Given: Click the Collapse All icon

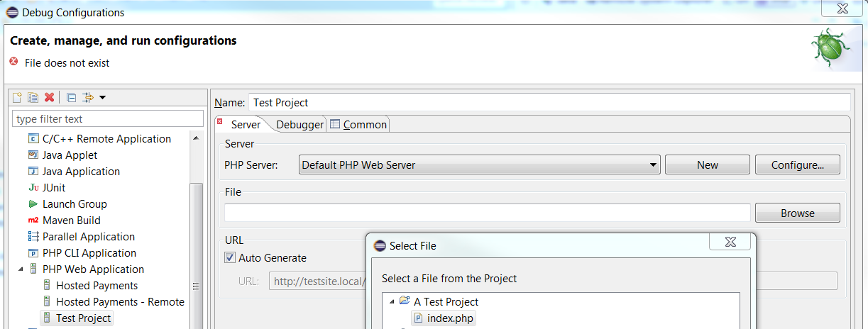Looking at the screenshot, I should [71, 98].
